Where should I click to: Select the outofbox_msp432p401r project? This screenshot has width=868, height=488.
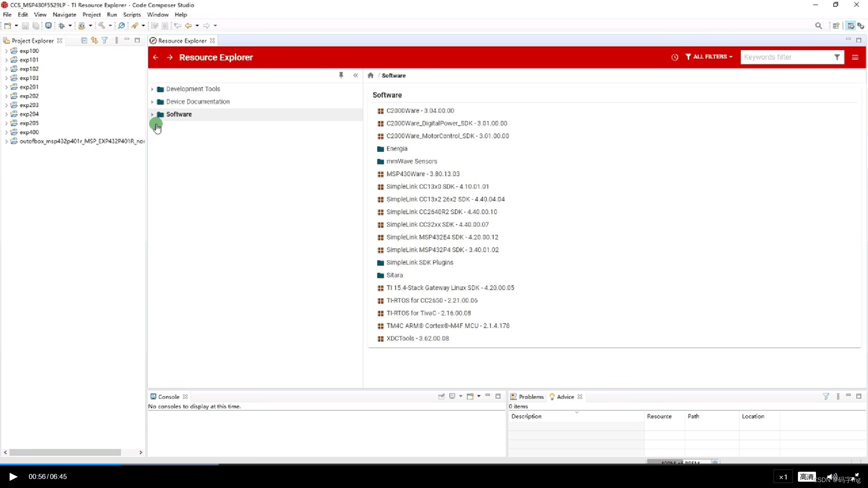pos(82,141)
